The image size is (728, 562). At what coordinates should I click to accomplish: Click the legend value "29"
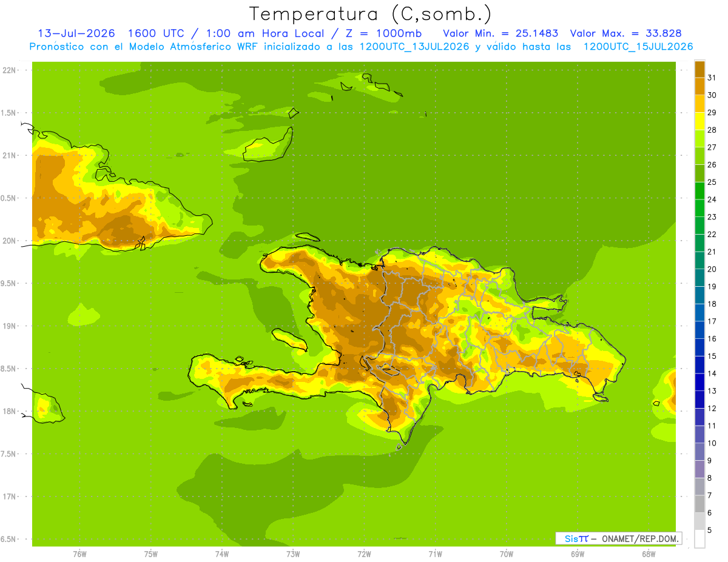click(x=712, y=112)
